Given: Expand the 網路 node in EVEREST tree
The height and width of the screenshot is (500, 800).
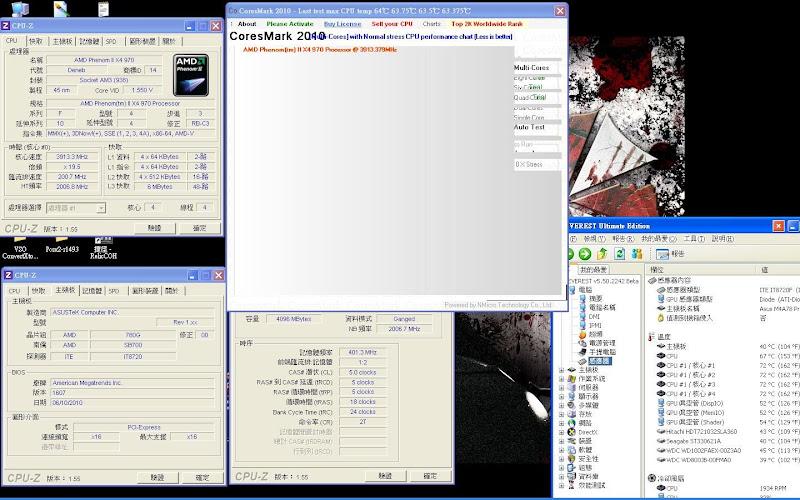Looking at the screenshot, I should click(x=562, y=423).
